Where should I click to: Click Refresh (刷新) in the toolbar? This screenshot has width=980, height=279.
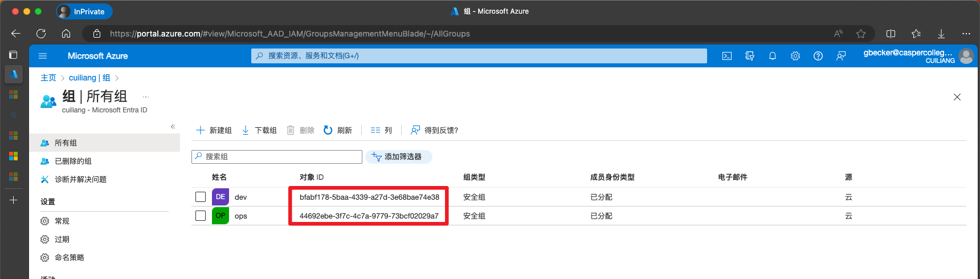[x=338, y=130]
